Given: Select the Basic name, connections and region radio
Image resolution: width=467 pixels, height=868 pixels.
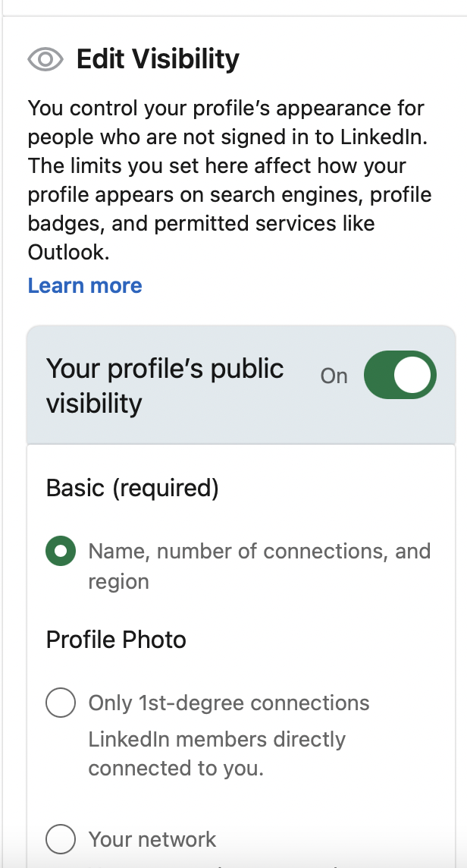Looking at the screenshot, I should [x=61, y=552].
